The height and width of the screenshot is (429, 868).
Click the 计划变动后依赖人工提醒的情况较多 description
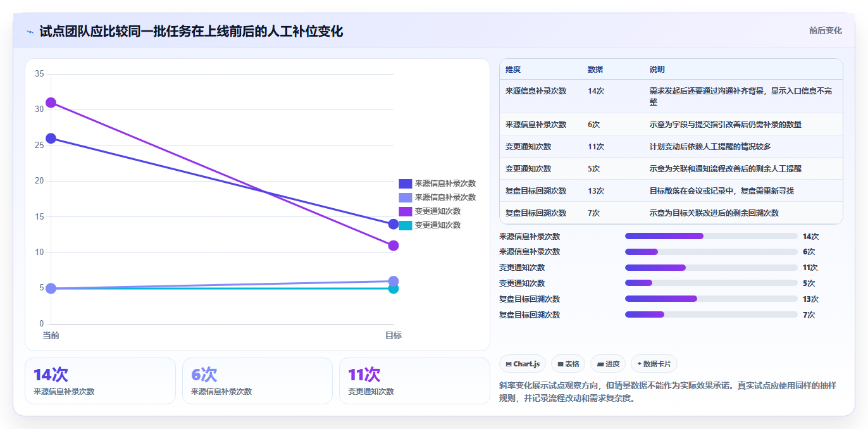pos(710,147)
